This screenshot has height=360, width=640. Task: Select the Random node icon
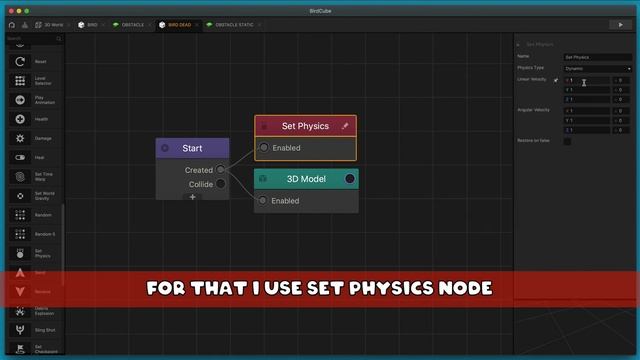pos(20,215)
